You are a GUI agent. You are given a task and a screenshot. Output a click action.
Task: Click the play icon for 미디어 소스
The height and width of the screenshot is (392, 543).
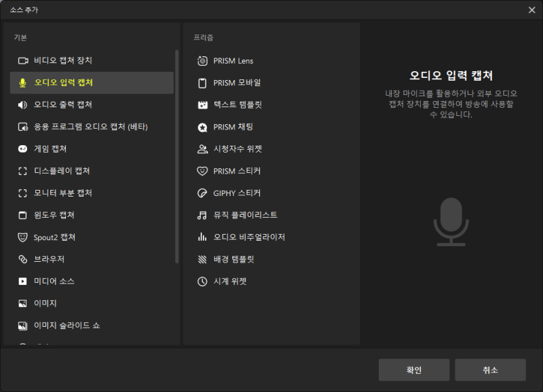(23, 281)
